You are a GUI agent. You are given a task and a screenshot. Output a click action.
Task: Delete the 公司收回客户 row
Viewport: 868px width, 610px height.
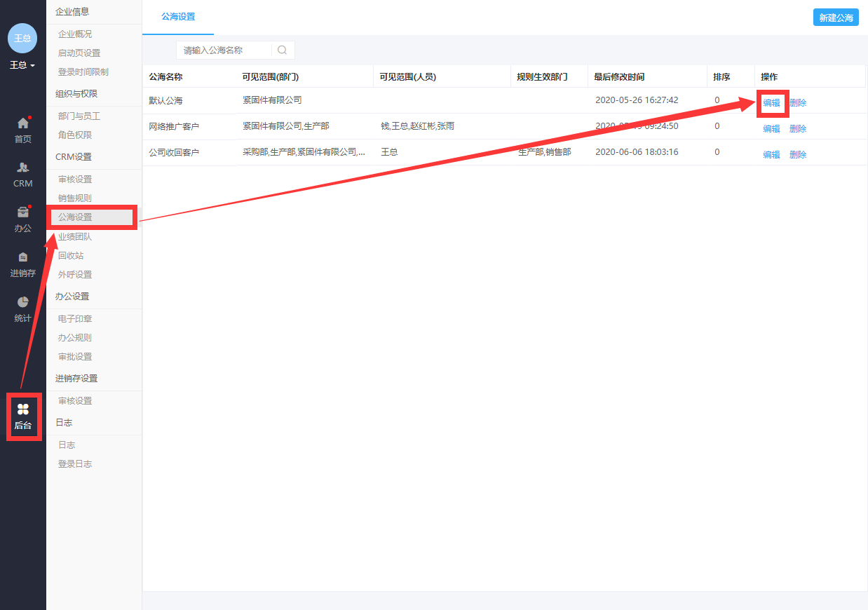(798, 154)
